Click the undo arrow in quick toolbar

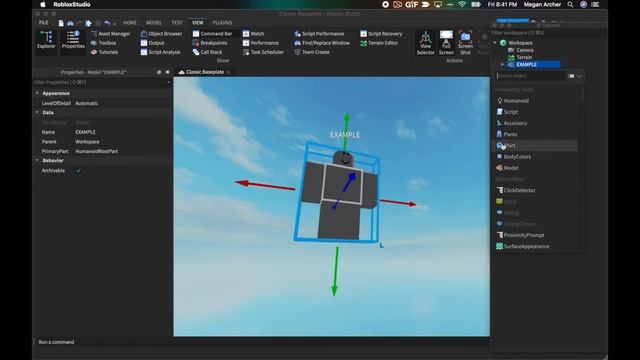click(x=107, y=23)
